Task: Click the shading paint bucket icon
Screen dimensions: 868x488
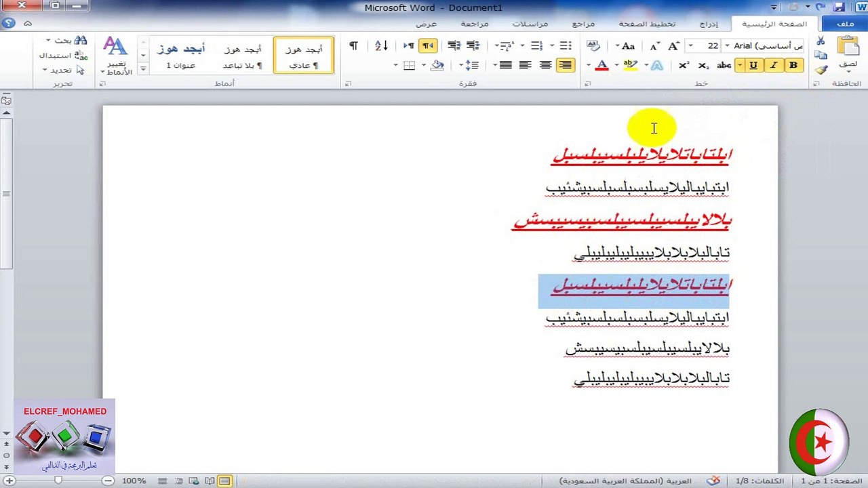Action: pos(437,65)
